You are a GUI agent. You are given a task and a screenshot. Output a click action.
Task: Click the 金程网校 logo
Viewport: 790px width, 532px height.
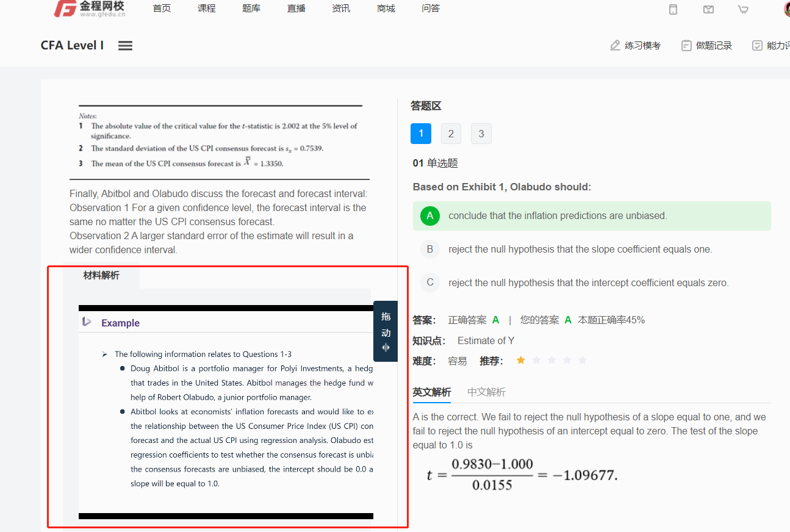tap(89, 9)
